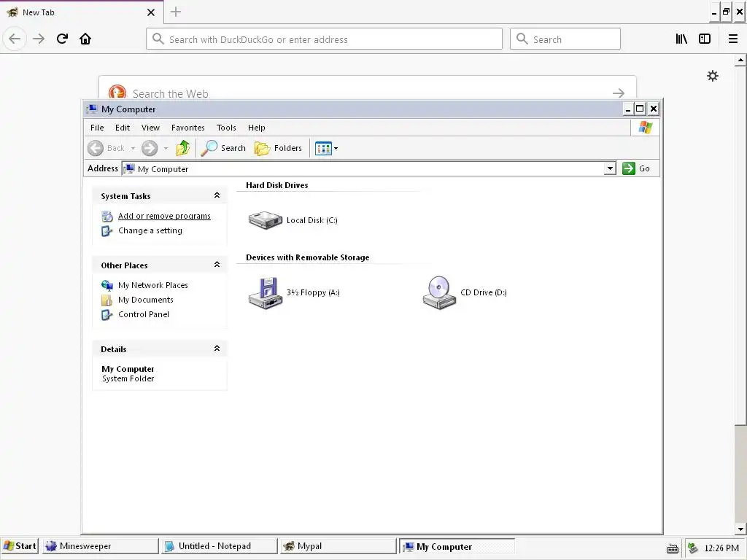Open Control Panel link
Screen dimensions: 747x560
pos(144,314)
